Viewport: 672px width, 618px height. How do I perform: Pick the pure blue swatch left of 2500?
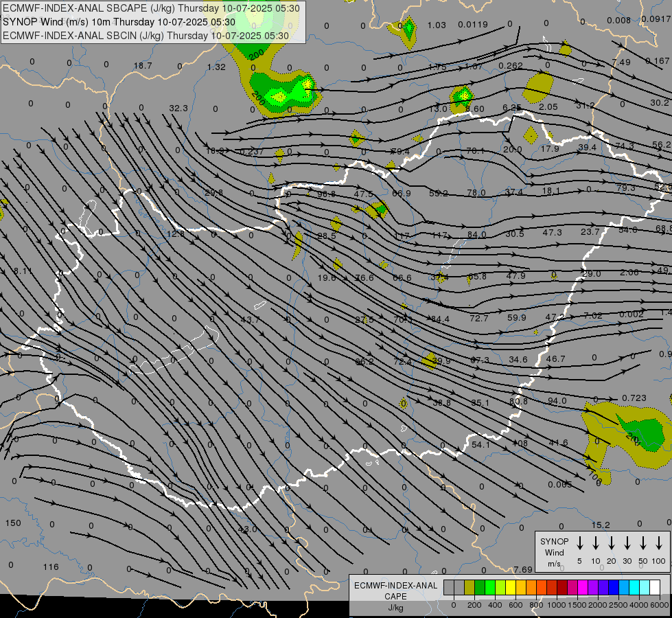(613, 588)
